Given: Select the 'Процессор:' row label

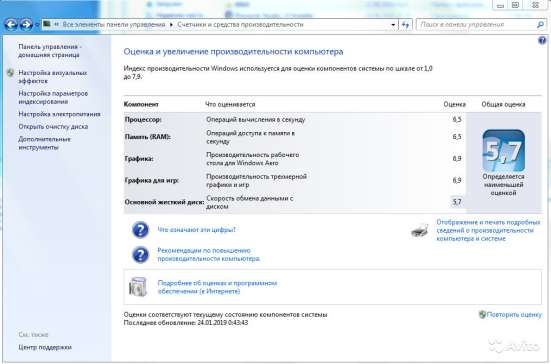Looking at the screenshot, I should [143, 119].
